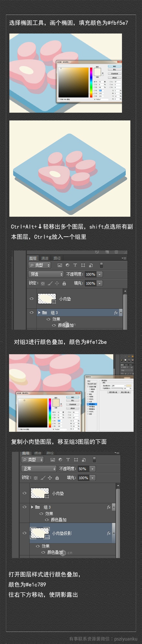This screenshot has height=644, width=142.
Task: Click lock position icon in 正常 panel
Action: 50,478
